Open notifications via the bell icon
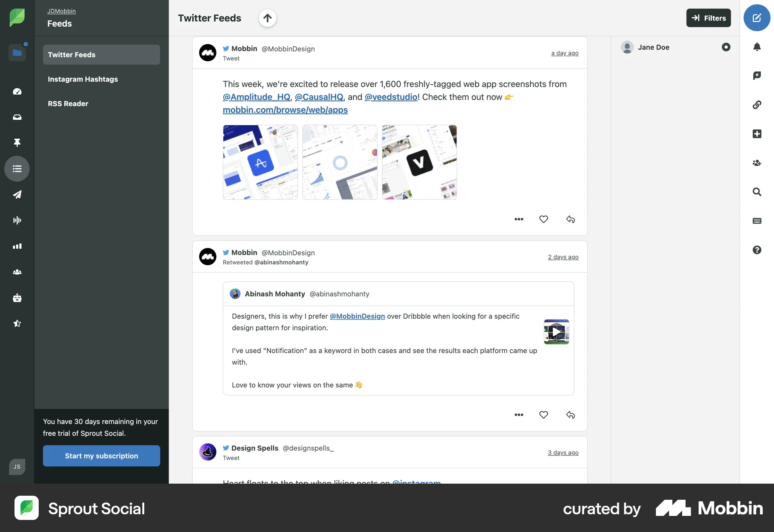Viewport: 774px width, 532px height. coord(757,47)
